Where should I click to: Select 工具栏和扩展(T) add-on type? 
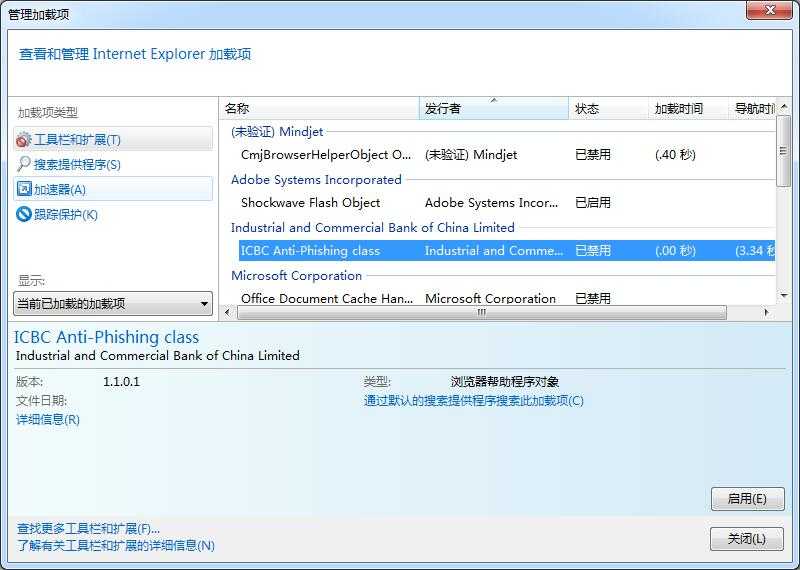(113, 139)
